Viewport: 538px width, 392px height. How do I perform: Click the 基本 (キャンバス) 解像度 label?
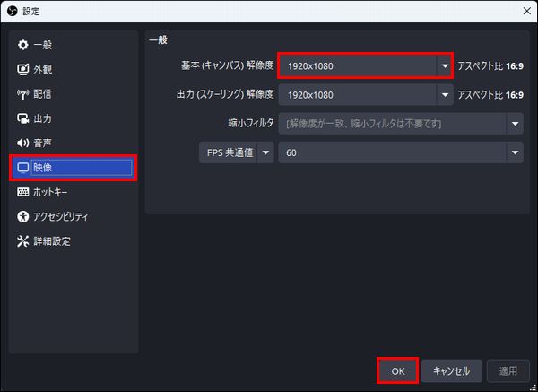pyautogui.click(x=228, y=65)
